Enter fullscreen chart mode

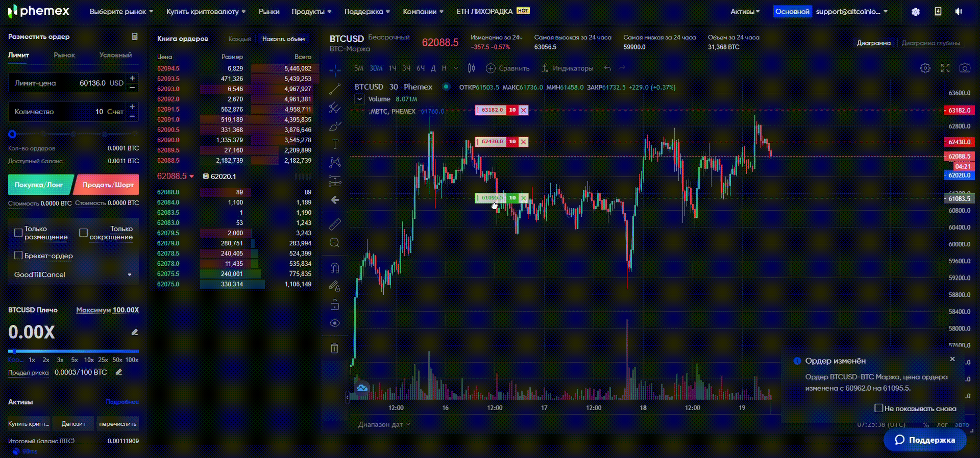click(x=945, y=68)
